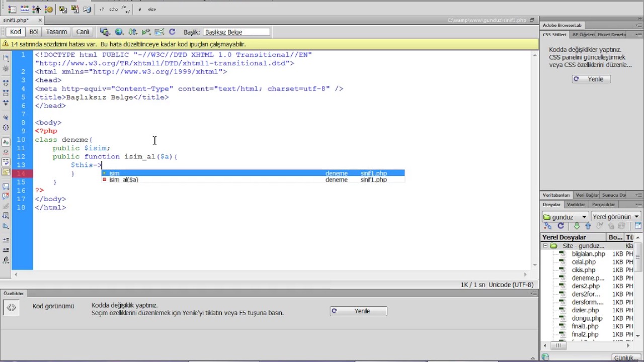Enable Canlı live view
644x362 pixels.
83,32
